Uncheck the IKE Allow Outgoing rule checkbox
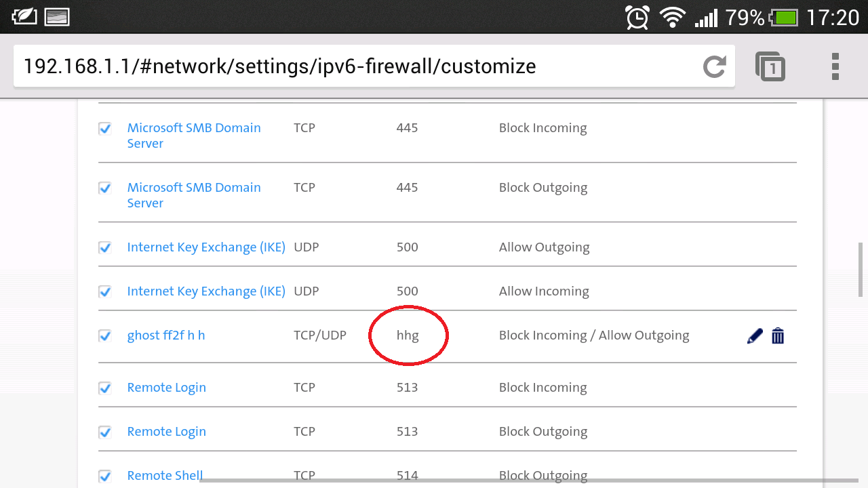Viewport: 868px width, 488px height. point(105,247)
